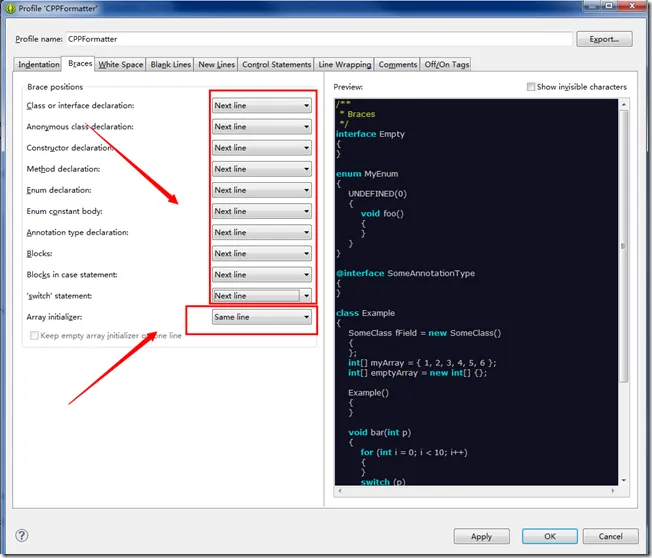Click 'int[] myArray' line in preview
Image resolution: width=652 pixels, height=558 pixels.
click(422, 363)
